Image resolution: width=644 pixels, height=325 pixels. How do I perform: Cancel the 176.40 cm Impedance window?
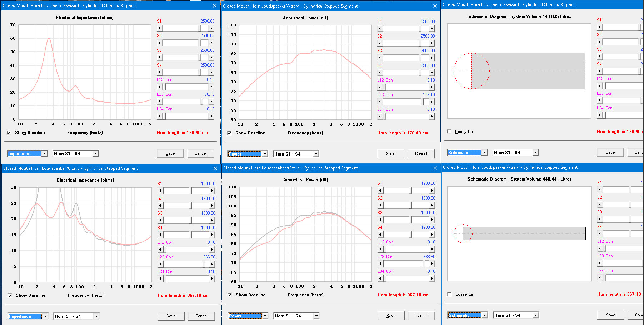(x=201, y=153)
